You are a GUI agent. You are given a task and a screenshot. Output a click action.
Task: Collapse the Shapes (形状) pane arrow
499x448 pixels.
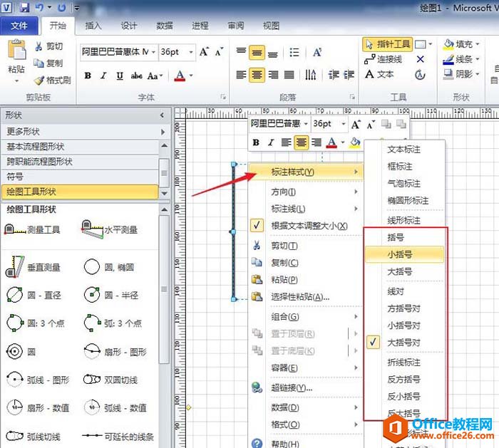click(x=163, y=115)
